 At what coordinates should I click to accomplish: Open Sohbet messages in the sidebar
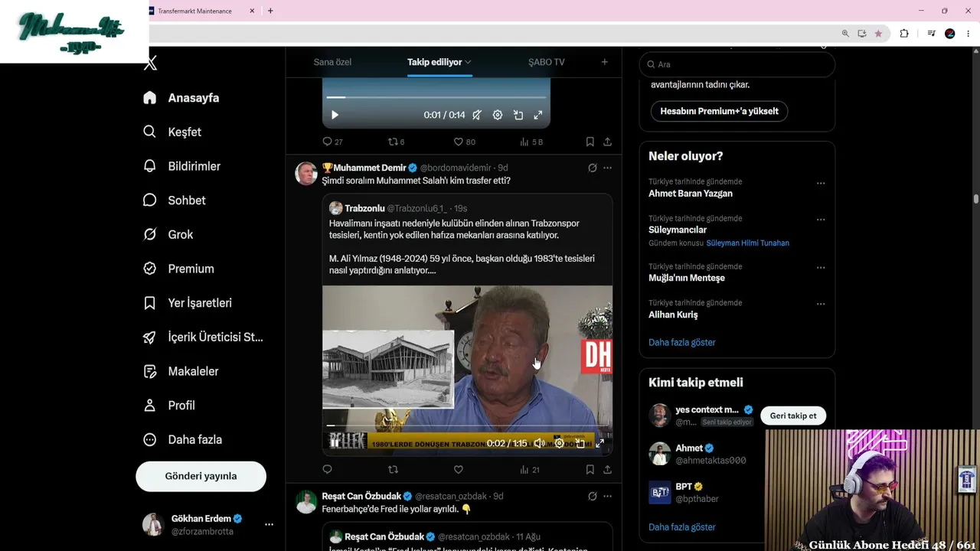tap(175, 201)
